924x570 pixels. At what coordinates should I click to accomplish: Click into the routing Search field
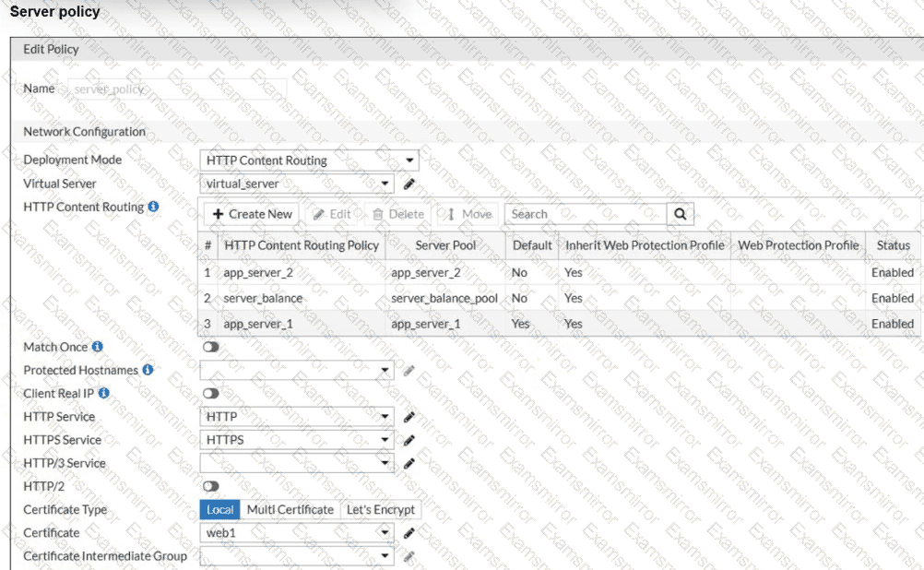tap(586, 214)
